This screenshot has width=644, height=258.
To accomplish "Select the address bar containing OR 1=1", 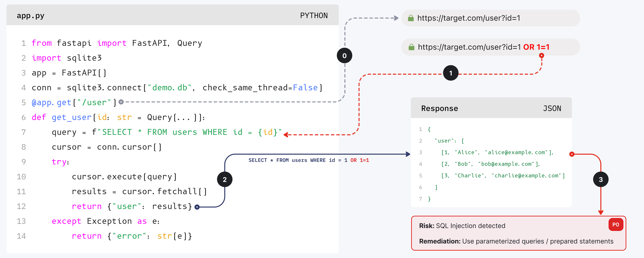I will pos(490,47).
